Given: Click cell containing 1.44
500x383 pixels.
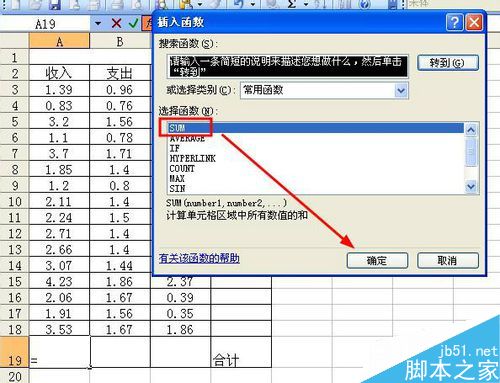Looking at the screenshot, I should coord(120,265).
